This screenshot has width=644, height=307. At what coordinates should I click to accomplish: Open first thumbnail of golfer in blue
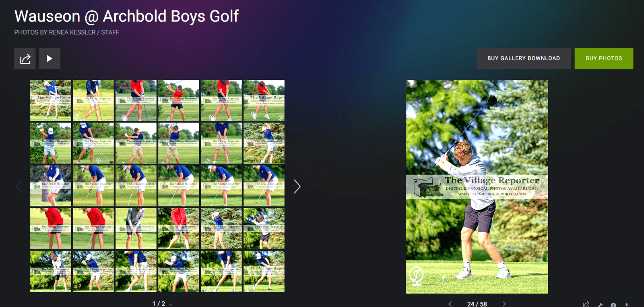click(51, 100)
